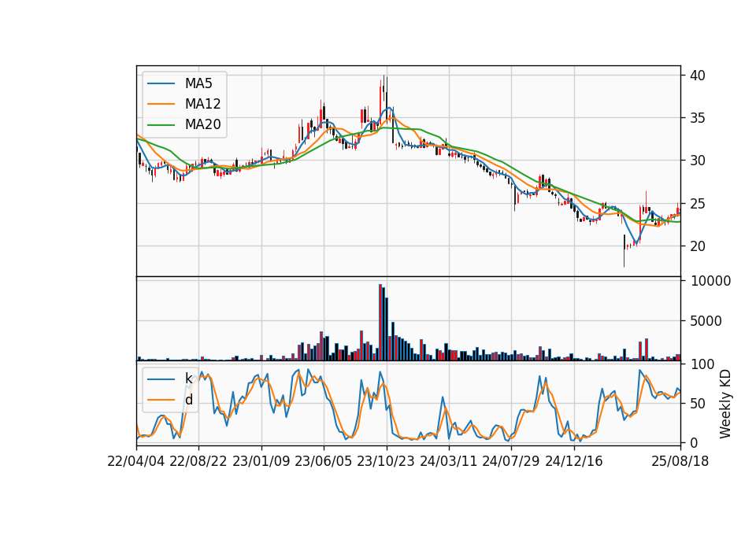Screen dimensions: 756x543
Task: Click the 24/07/29 date axis label
Action: coord(511,461)
